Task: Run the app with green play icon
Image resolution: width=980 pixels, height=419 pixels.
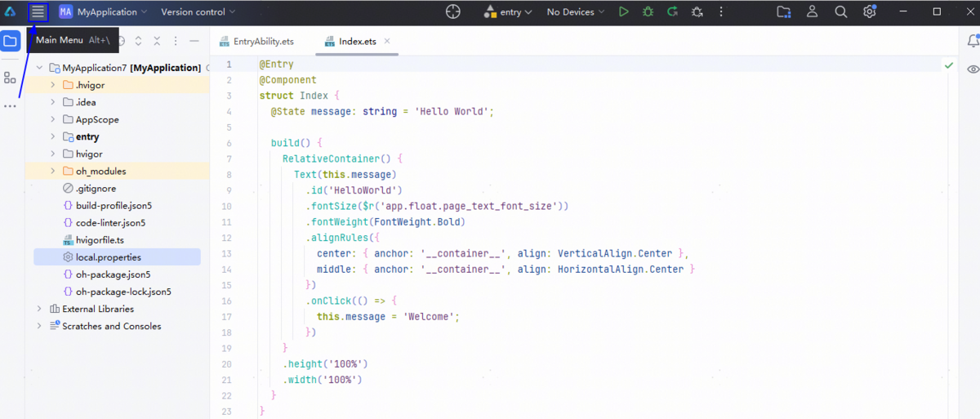Action: [624, 12]
